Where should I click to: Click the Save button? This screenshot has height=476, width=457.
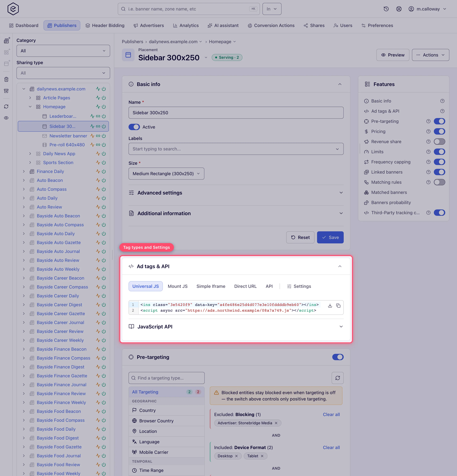coord(330,237)
